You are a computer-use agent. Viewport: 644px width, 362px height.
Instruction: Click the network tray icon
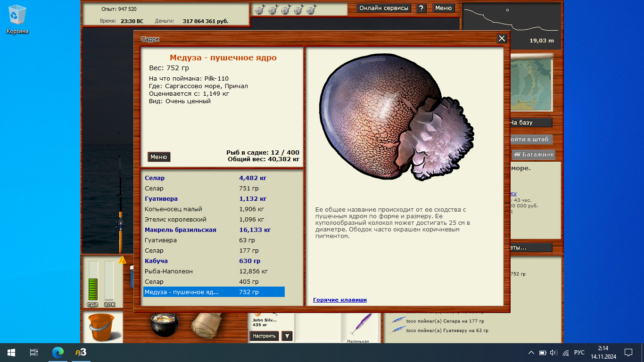click(566, 352)
